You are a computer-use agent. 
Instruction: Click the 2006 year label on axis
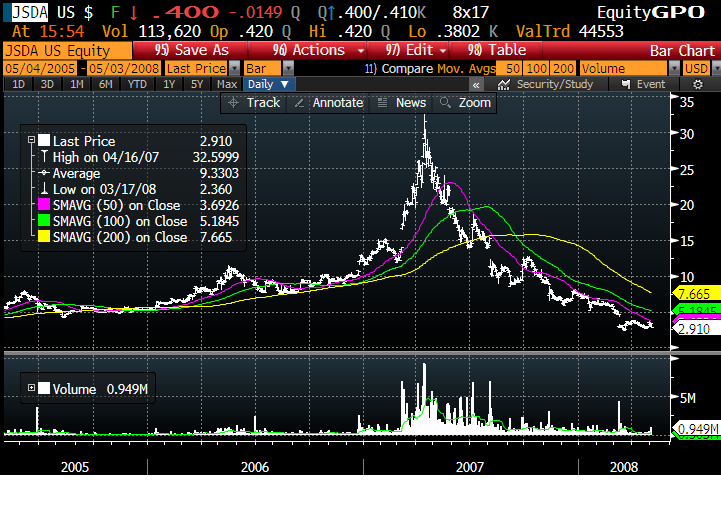(x=255, y=467)
